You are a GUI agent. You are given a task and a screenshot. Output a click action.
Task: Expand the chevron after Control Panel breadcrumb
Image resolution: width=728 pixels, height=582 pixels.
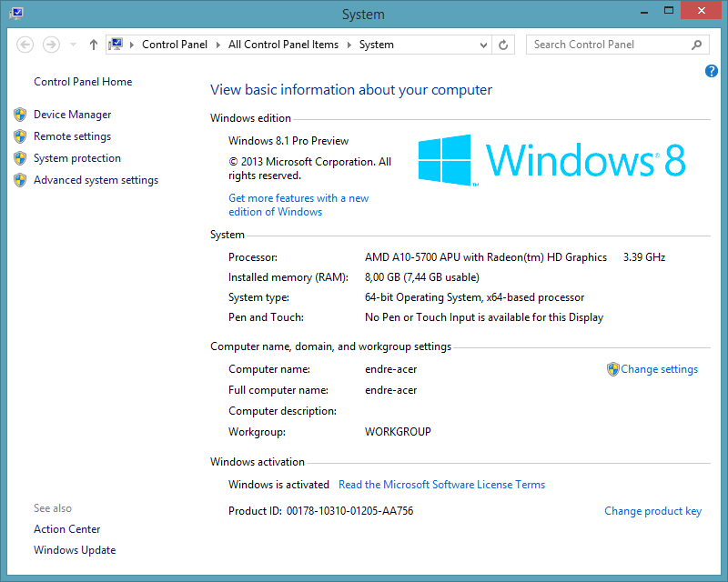click(217, 45)
